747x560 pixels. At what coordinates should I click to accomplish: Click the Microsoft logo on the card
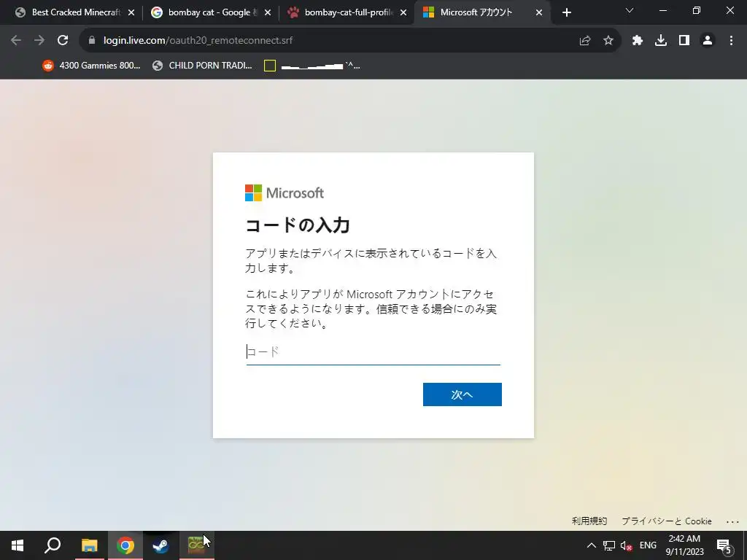click(x=285, y=192)
